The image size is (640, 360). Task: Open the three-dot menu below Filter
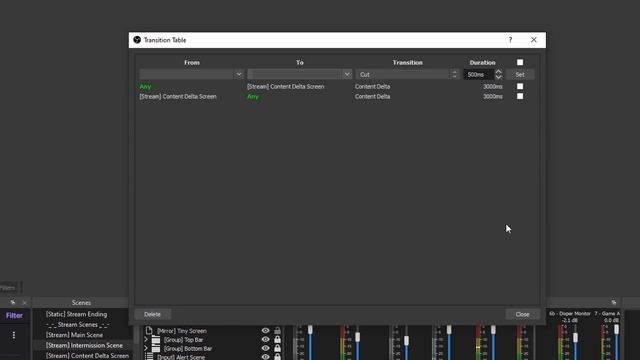(14, 335)
